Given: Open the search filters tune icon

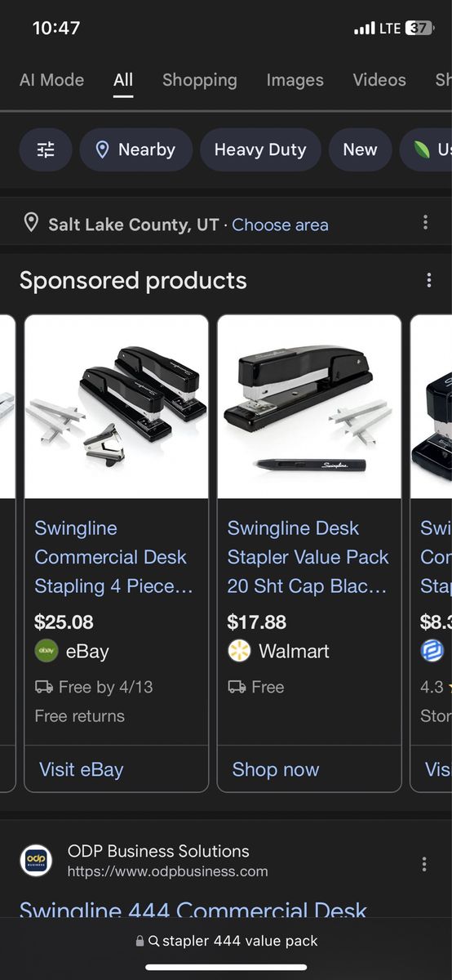Looking at the screenshot, I should 46,149.
